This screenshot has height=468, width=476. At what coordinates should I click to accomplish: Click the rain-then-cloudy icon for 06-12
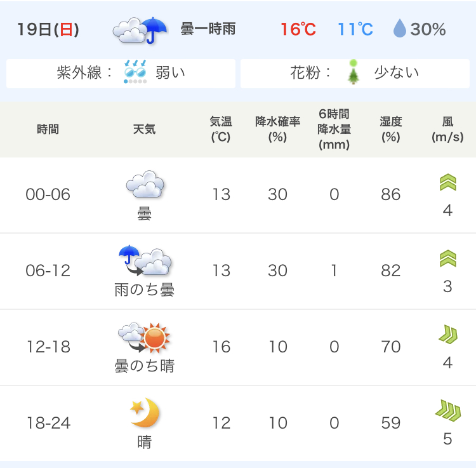tap(145, 260)
